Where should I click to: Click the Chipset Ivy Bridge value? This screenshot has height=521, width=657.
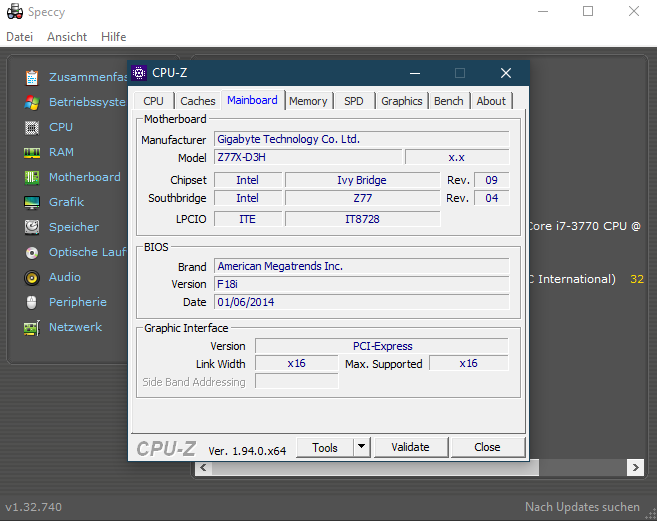pyautogui.click(x=362, y=180)
